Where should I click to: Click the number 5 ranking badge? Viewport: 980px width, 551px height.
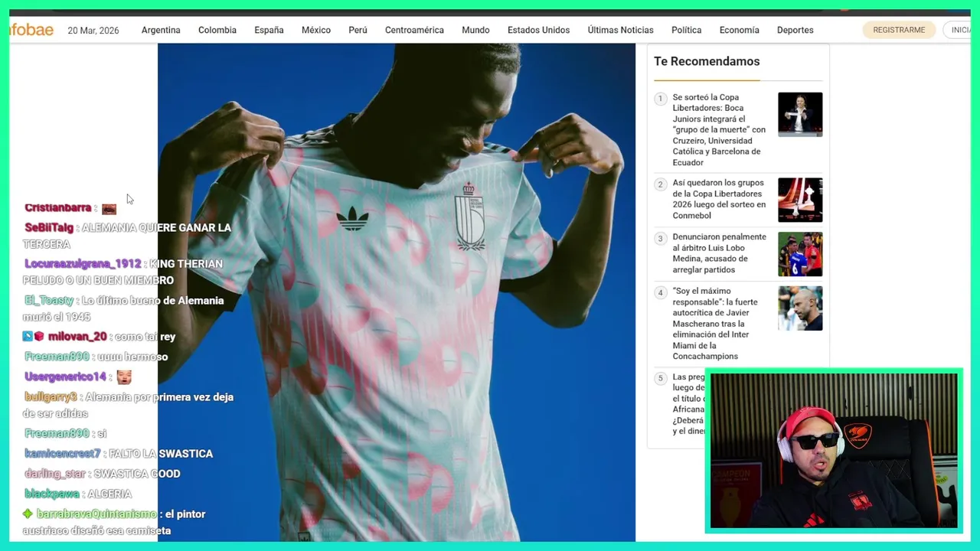click(x=661, y=378)
